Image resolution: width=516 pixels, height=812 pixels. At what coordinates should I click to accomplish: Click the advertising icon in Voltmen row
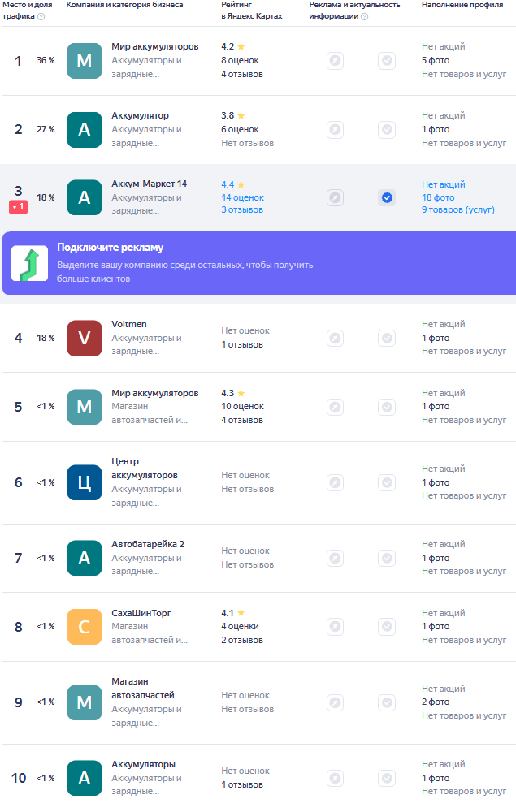(335, 338)
